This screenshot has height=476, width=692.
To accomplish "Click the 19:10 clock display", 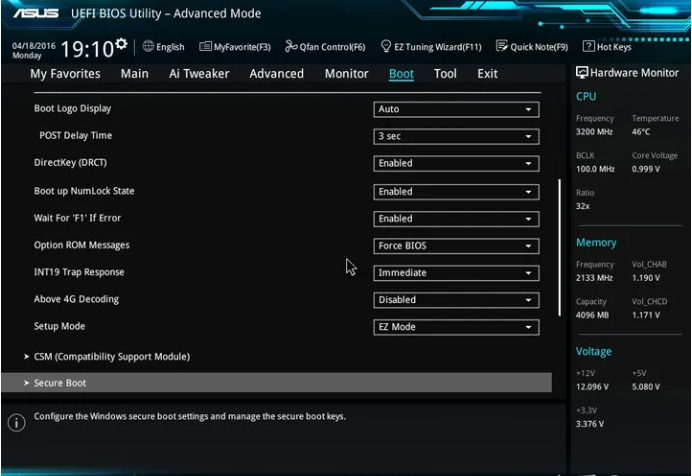I will pyautogui.click(x=87, y=49).
